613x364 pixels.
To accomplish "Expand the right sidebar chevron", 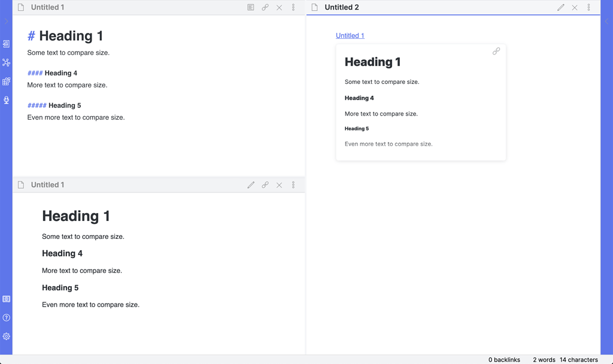I will pyautogui.click(x=607, y=22).
